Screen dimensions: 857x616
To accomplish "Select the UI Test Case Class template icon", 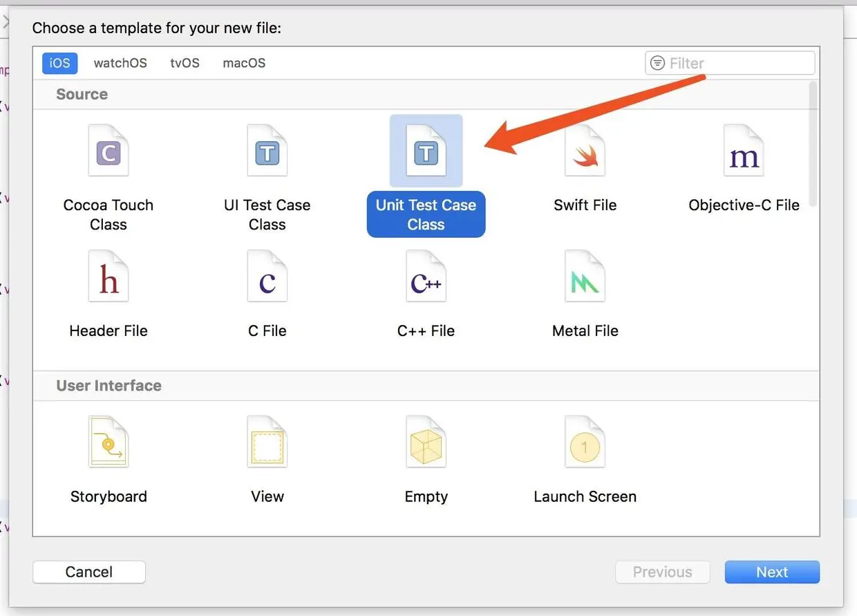I will point(267,150).
